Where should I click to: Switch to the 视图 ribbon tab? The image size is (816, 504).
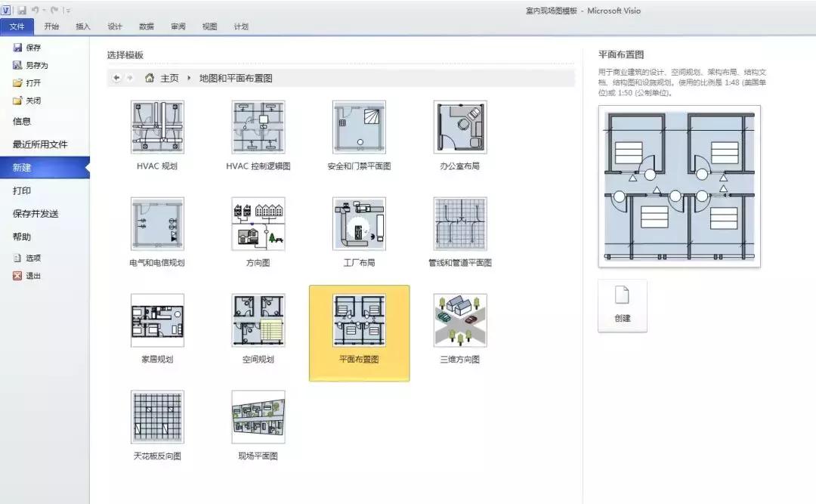pyautogui.click(x=209, y=26)
